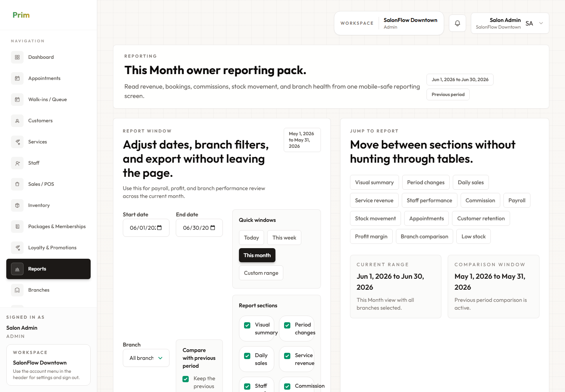Viewport: 565px width, 392px height.
Task: Open notifications bell
Action: (457, 23)
